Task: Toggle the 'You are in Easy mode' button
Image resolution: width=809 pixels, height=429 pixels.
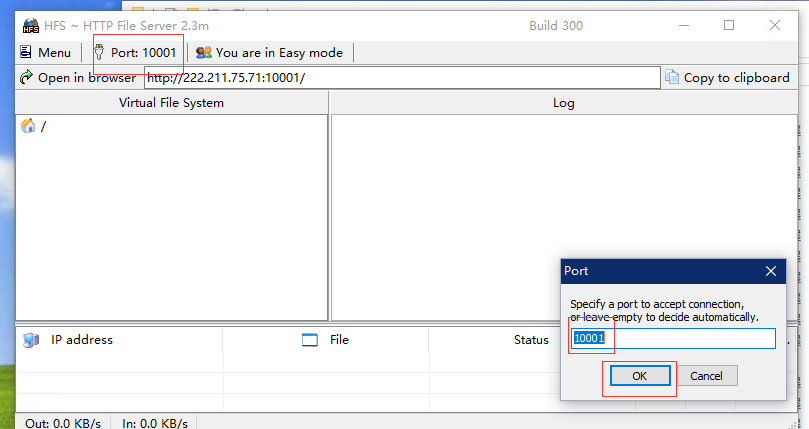Action: click(269, 52)
